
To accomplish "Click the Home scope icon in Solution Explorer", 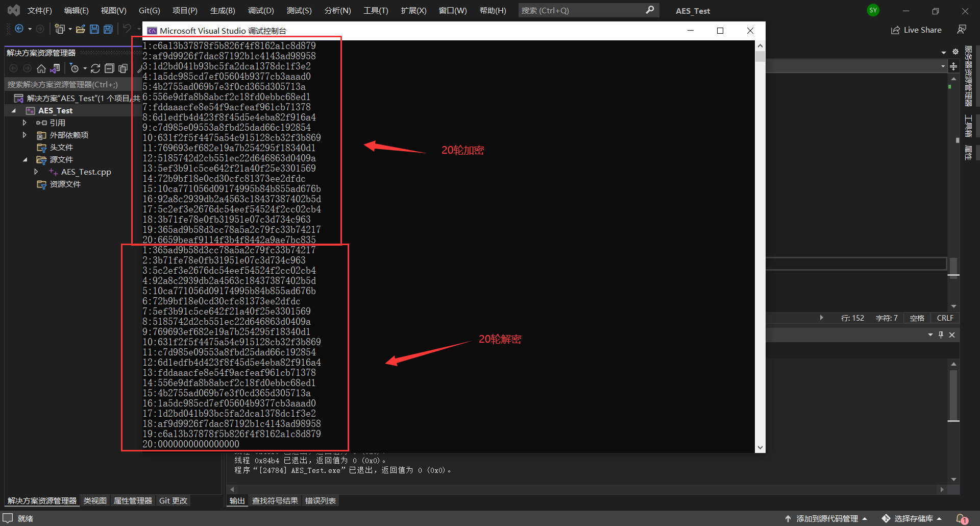I will point(41,68).
